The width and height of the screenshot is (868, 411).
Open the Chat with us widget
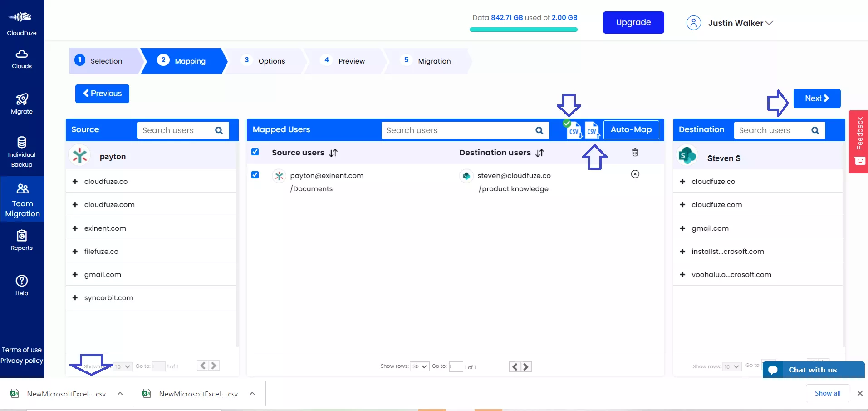tap(814, 370)
